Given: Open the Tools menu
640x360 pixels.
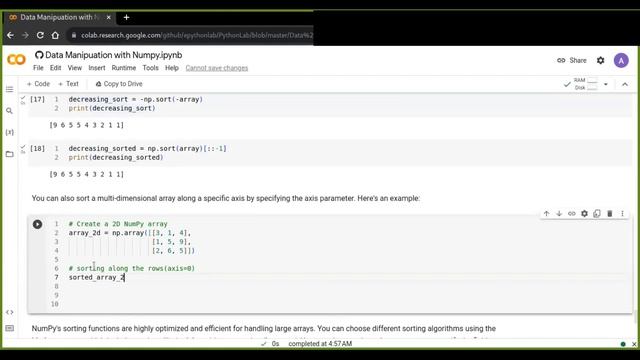Looking at the screenshot, I should coord(150,68).
